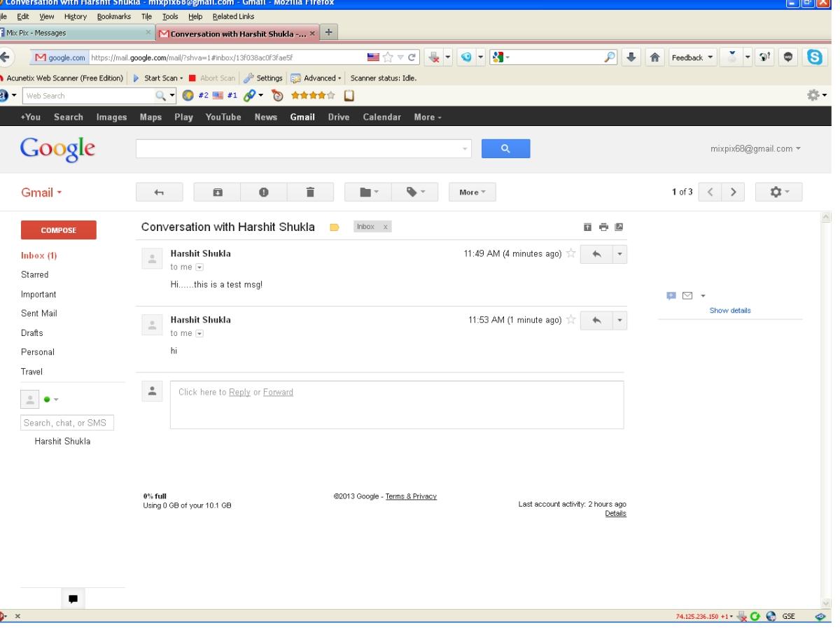
Task: Go to the older conversation arrow
Action: pos(734,192)
